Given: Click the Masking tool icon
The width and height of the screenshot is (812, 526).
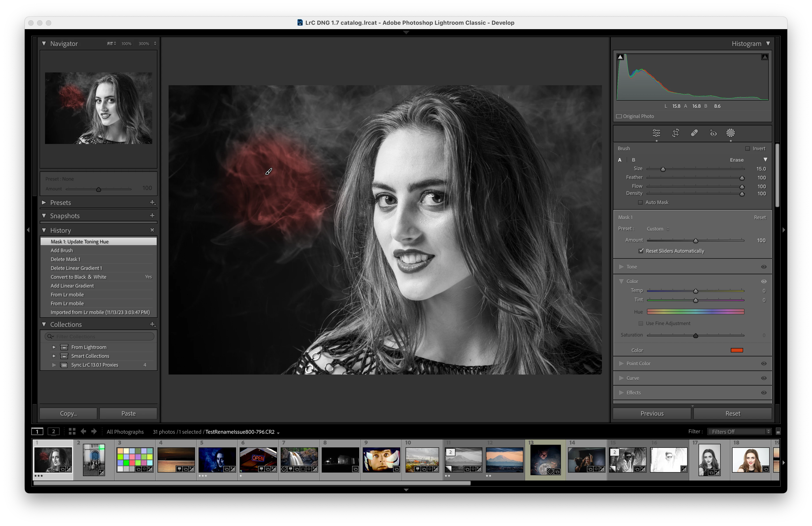Looking at the screenshot, I should point(730,133).
